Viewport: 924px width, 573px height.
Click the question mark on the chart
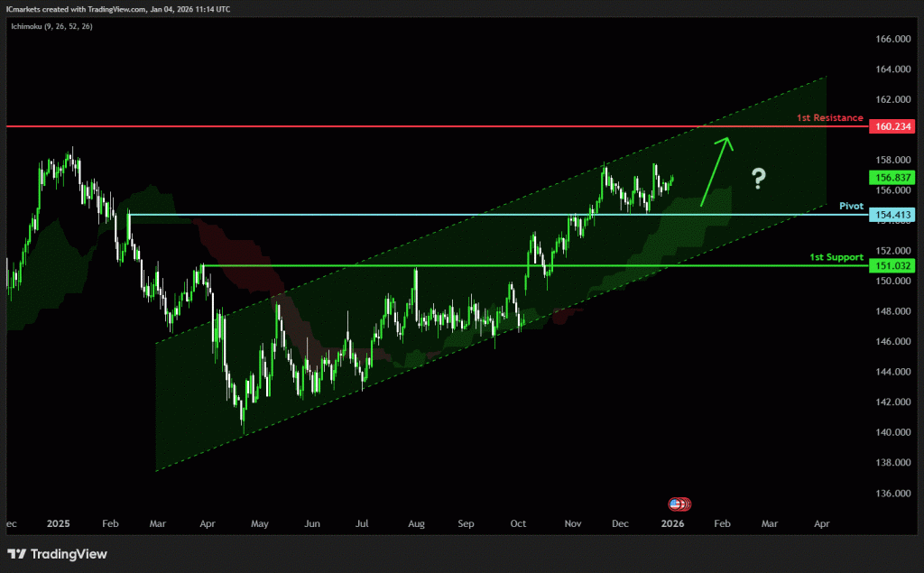click(x=759, y=179)
